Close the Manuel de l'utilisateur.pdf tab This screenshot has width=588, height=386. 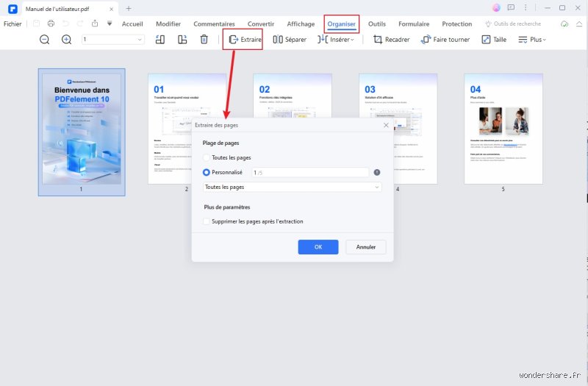[112, 9]
